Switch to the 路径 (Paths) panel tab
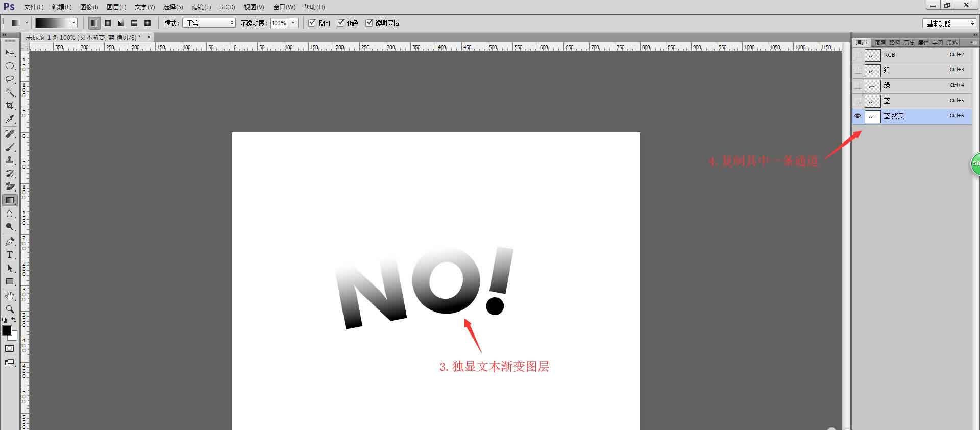The width and height of the screenshot is (980, 430). coord(895,43)
